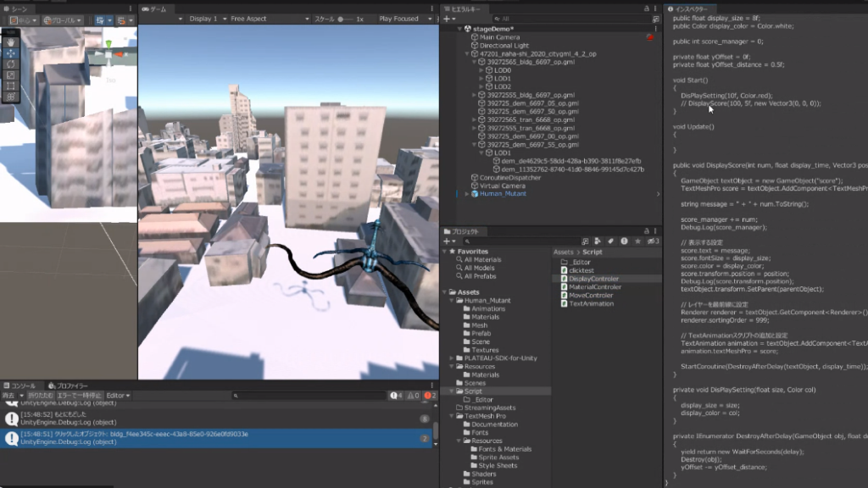
Task: Open the グローバル coordinate dropdown
Action: [x=62, y=20]
